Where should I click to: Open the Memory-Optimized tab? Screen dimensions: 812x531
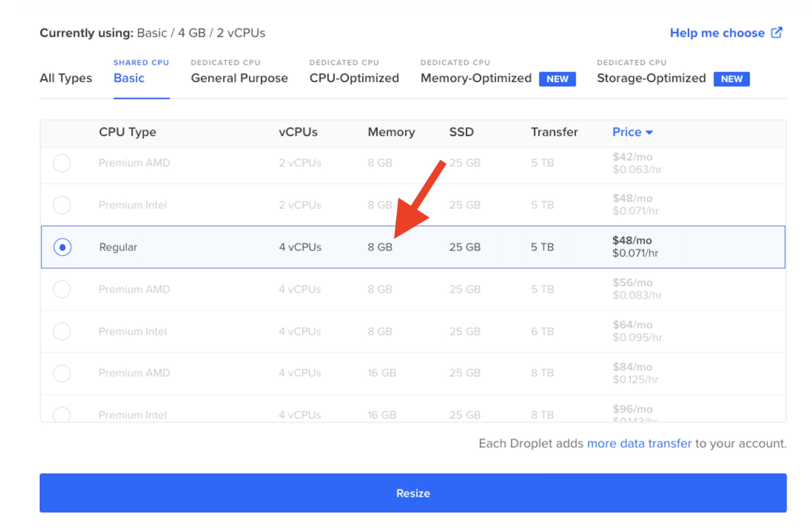click(476, 78)
